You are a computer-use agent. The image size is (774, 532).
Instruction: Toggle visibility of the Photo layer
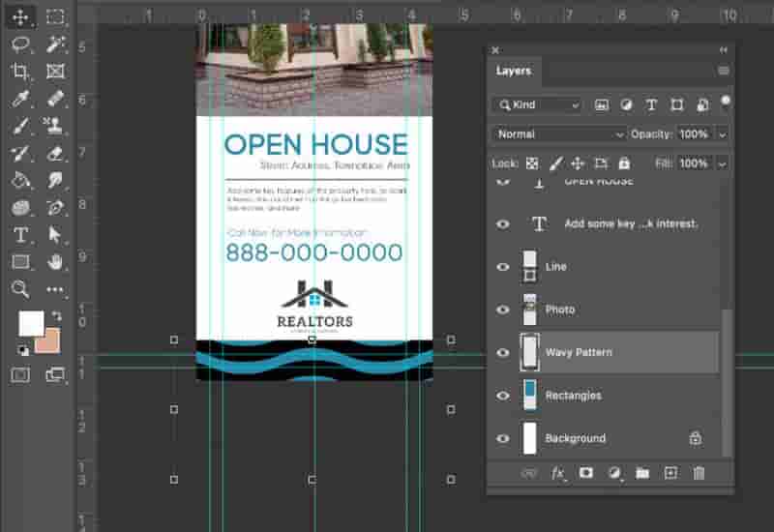point(502,310)
